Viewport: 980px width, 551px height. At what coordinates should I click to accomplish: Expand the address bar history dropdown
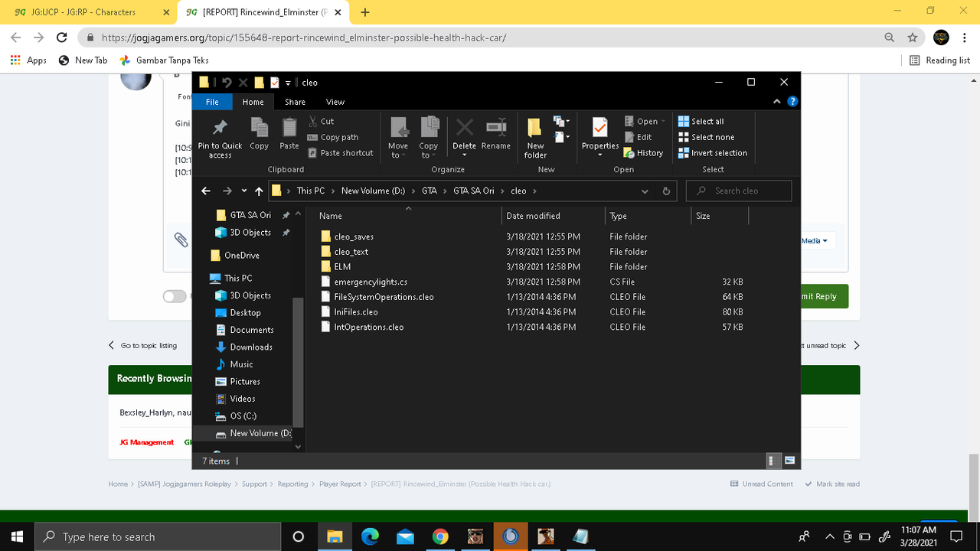(x=645, y=191)
